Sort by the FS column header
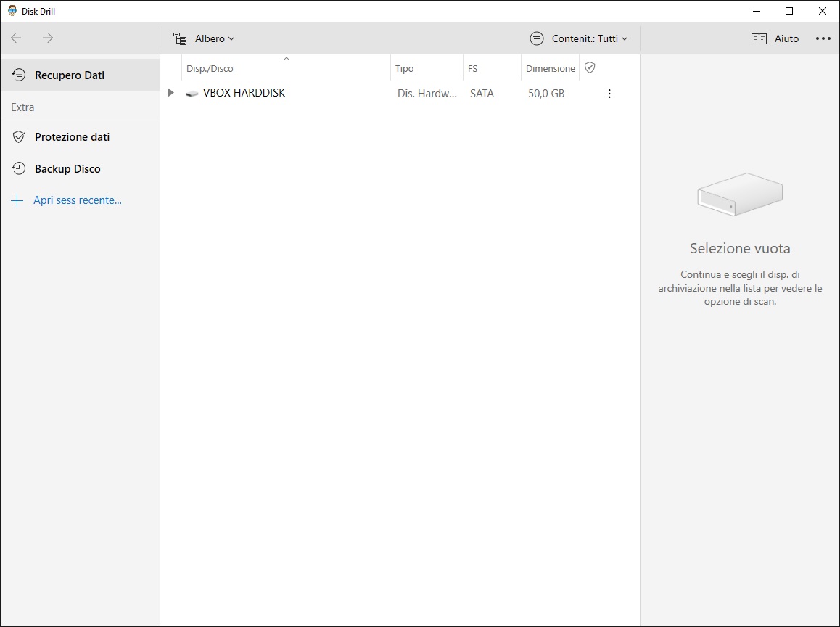The height and width of the screenshot is (627, 840). point(492,68)
